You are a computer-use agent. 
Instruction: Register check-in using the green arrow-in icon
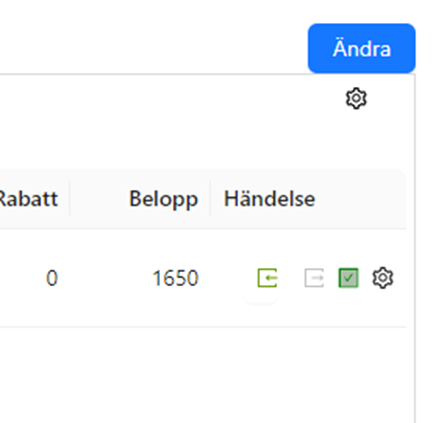pos(267,278)
